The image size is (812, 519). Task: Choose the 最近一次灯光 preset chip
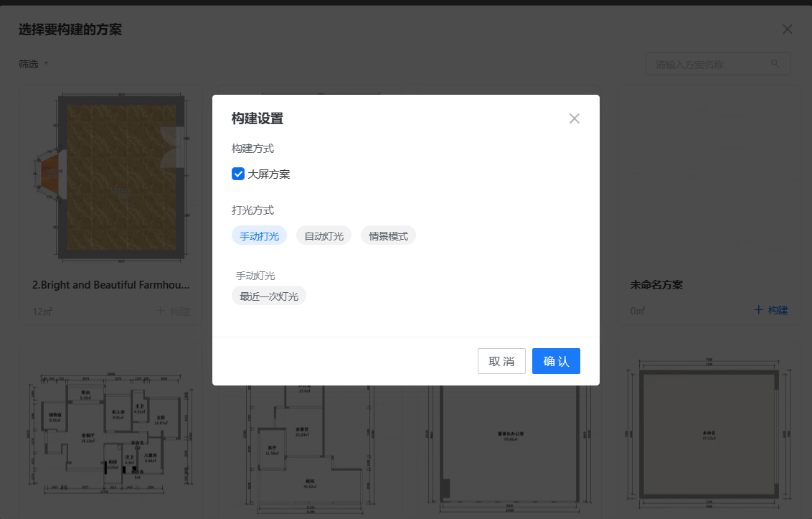point(269,296)
